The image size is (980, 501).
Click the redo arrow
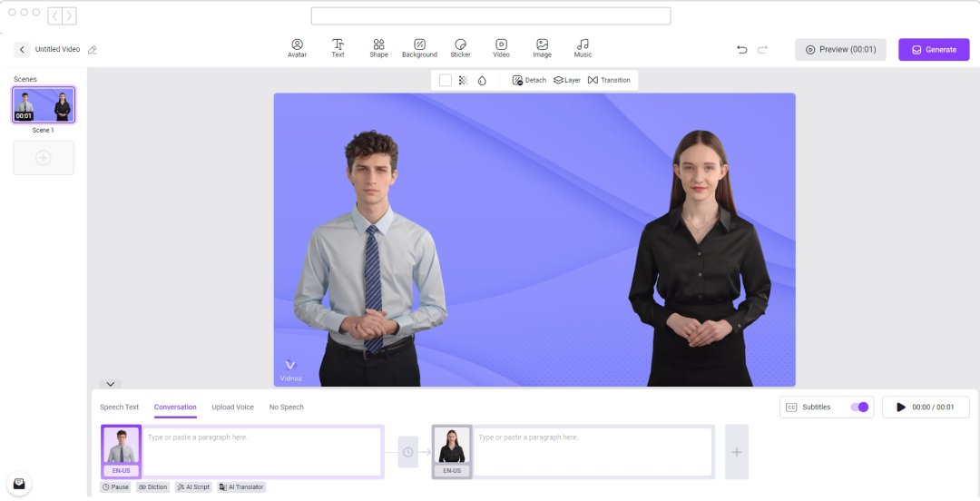762,49
